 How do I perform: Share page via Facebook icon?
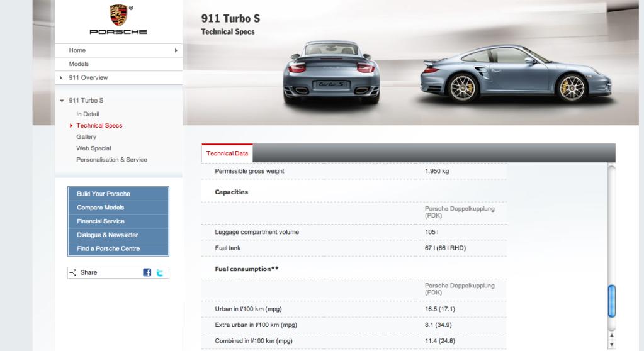pyautogui.click(x=147, y=272)
